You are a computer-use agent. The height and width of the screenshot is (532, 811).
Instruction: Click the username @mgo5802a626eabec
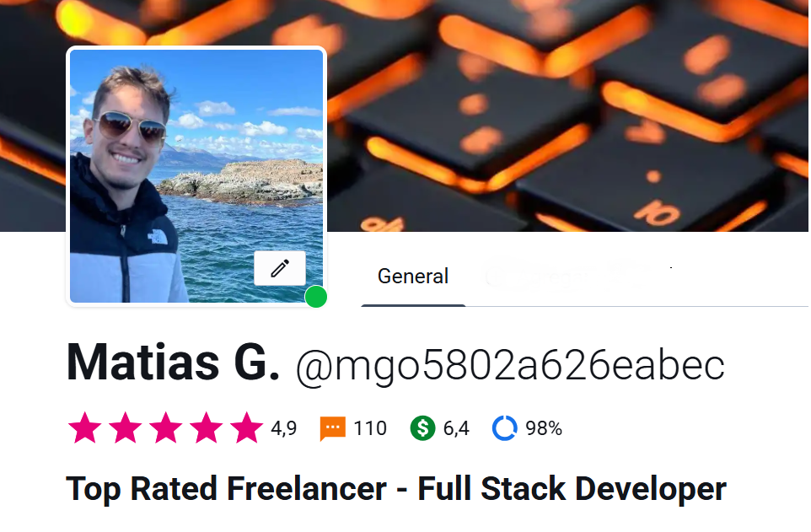click(x=510, y=365)
